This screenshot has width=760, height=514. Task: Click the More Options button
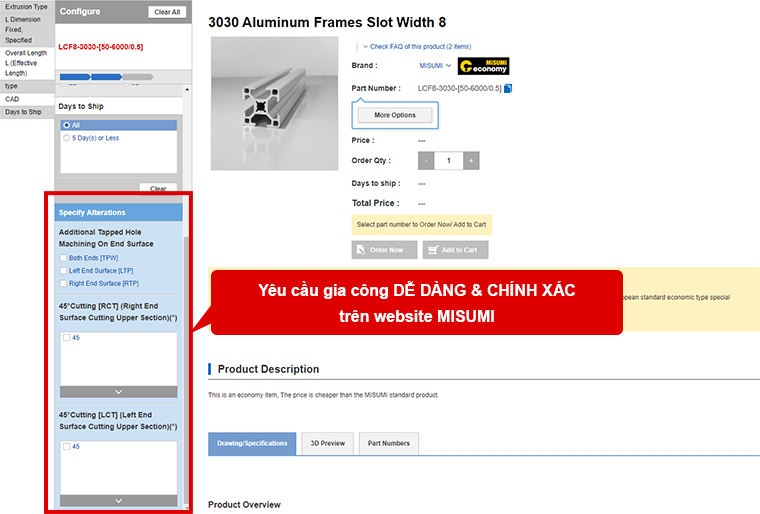click(395, 115)
